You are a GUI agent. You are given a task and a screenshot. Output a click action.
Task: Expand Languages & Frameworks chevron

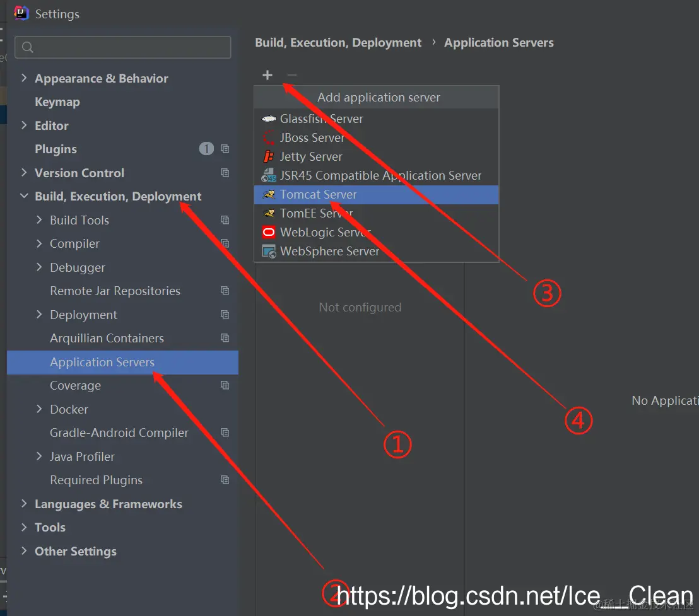(x=24, y=503)
